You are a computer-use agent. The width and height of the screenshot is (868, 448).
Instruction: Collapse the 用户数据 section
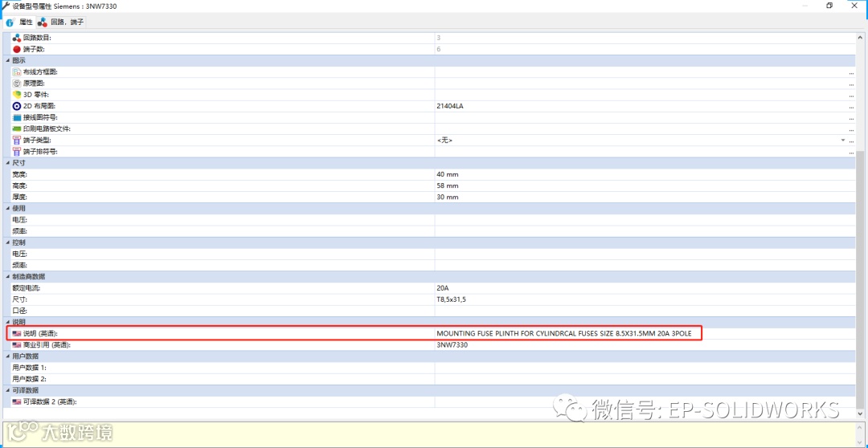[8, 356]
